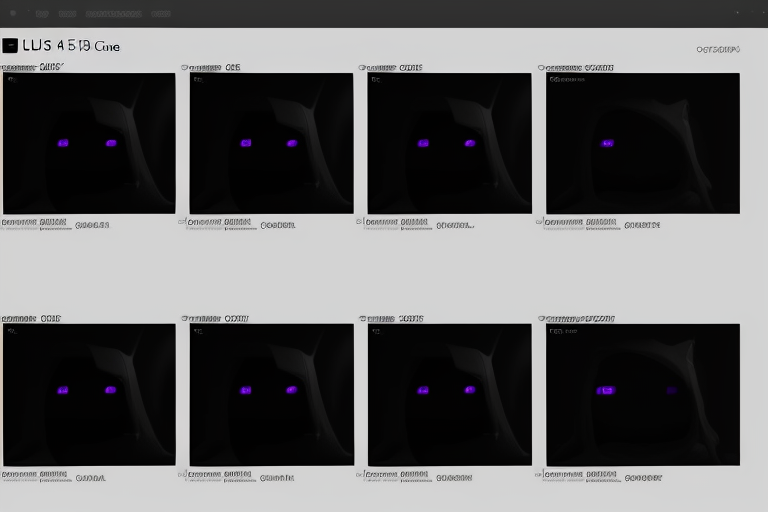Select the top-row thumbnail showing a single purple eye

(642, 143)
